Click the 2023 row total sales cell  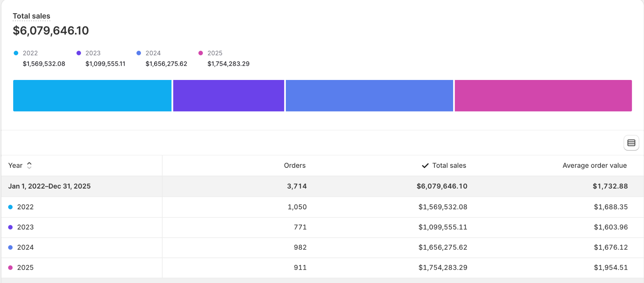443,227
